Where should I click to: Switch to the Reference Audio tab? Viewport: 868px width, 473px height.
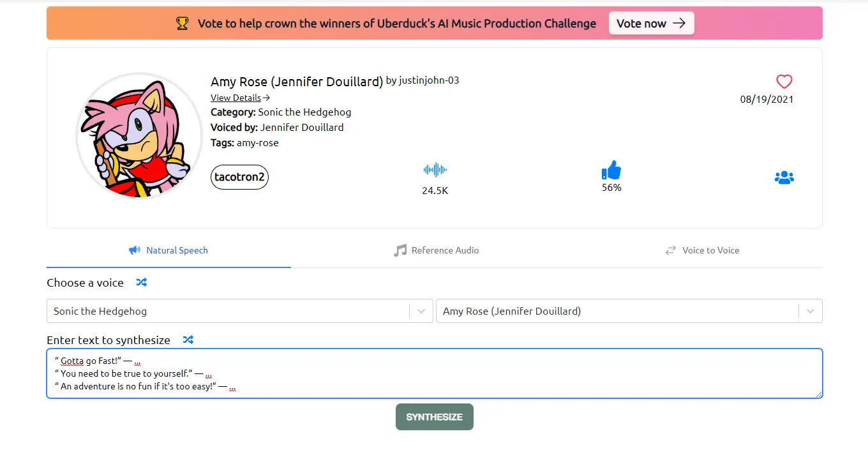click(436, 250)
